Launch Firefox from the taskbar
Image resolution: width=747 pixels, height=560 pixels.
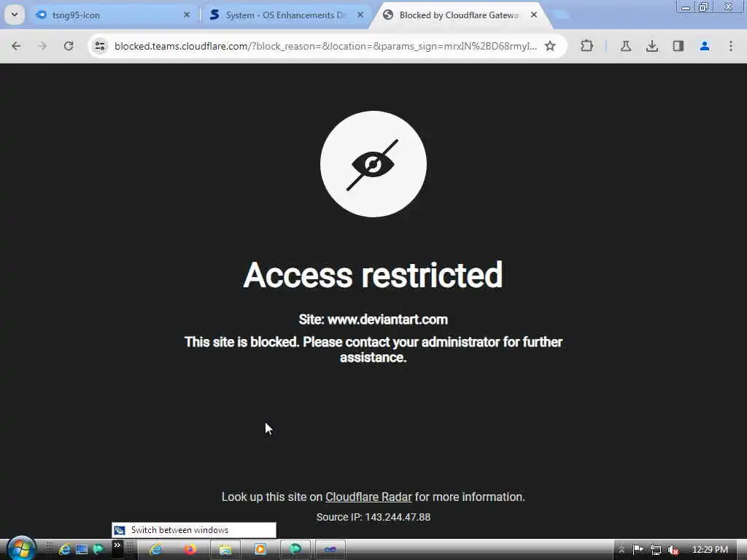190,550
